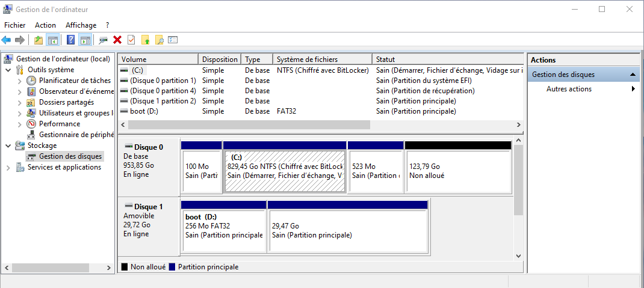Screen dimensions: 644x288
Task: Open Autres actions submenu
Action: coord(584,89)
